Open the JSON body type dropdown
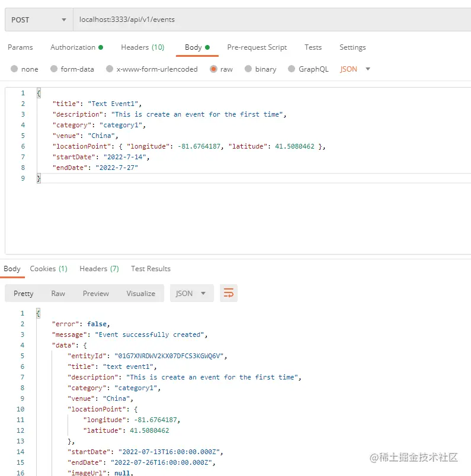 pos(355,69)
